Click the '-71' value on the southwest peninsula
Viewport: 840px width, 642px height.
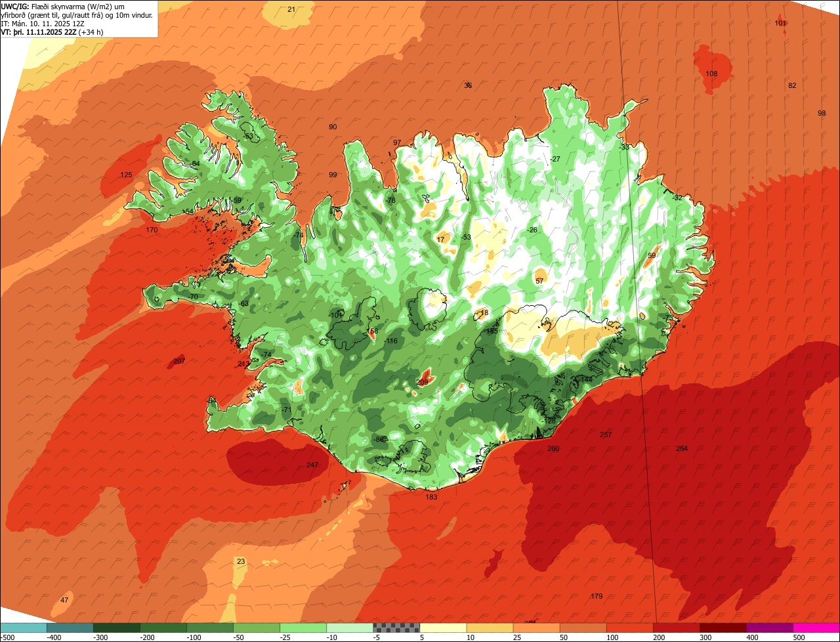[x=286, y=410]
